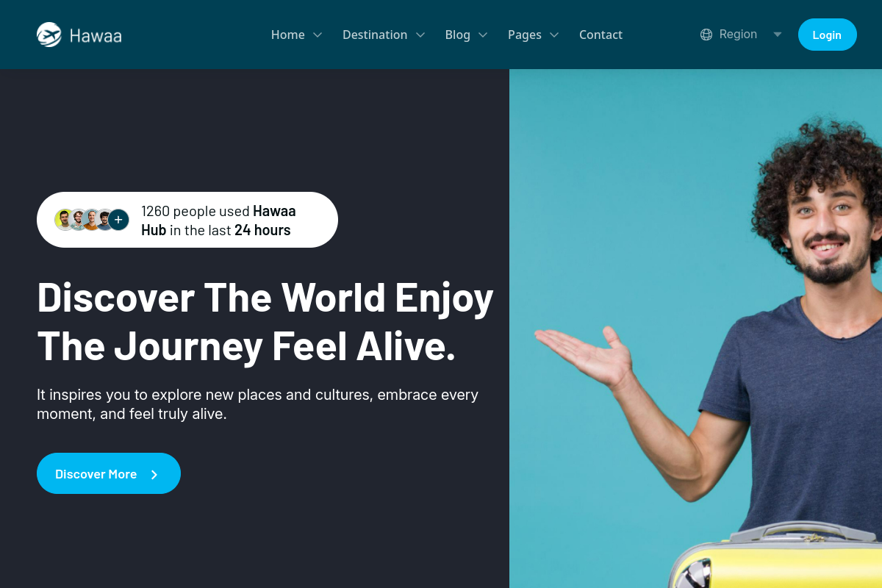Click the Hawaa brand name text

tap(96, 35)
